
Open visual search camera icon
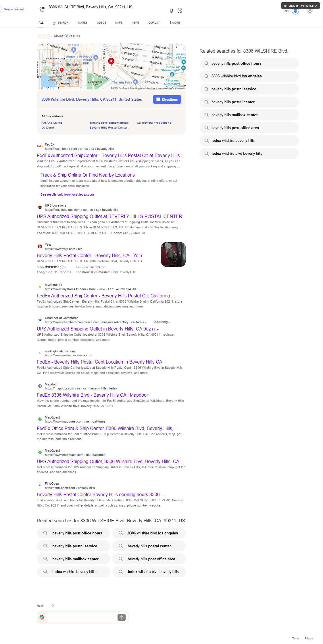tap(180, 11)
